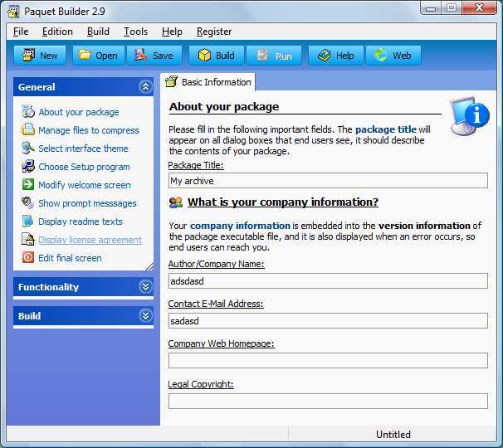Click the Functionality panel header title

(x=48, y=287)
